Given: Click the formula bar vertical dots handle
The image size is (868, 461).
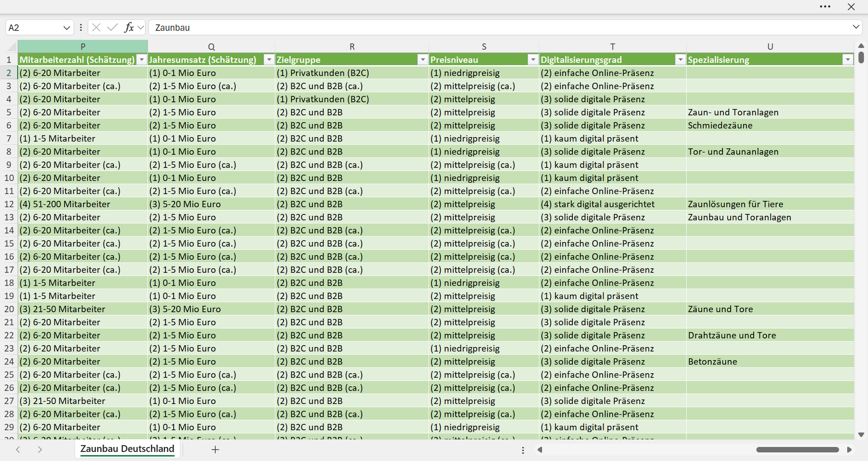Looking at the screenshot, I should tap(81, 28).
